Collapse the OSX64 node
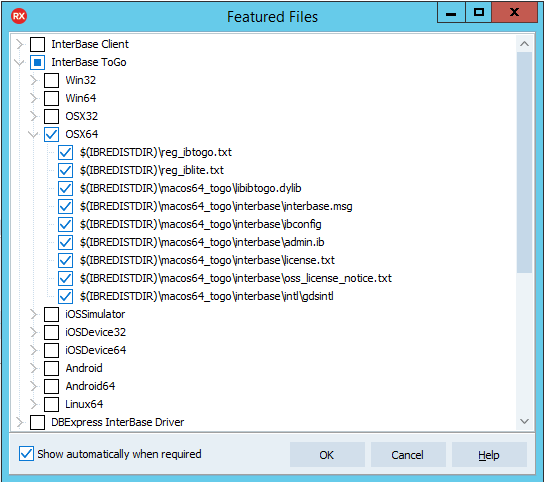 coord(34,134)
